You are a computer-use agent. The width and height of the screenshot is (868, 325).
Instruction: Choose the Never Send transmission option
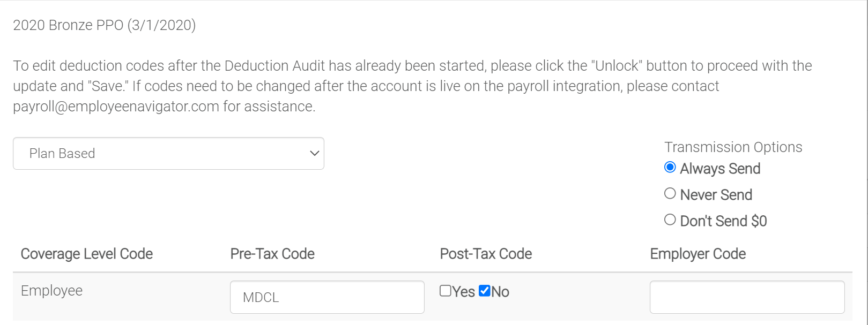670,194
